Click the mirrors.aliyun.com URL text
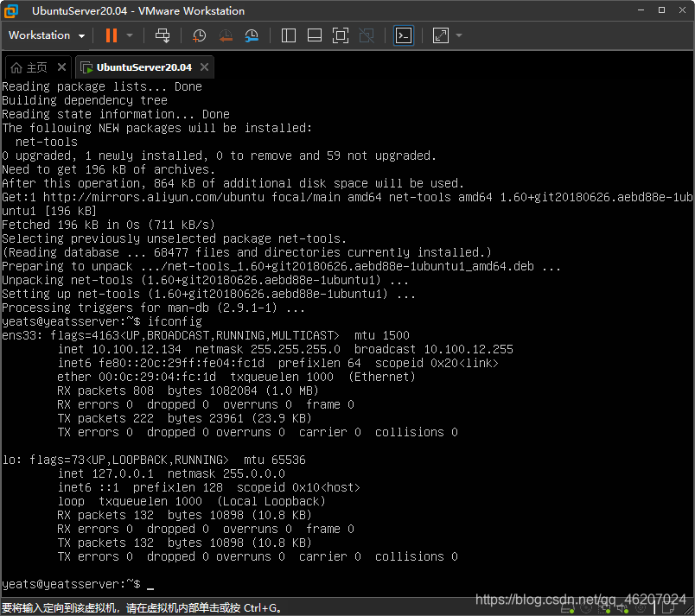Viewport: 695px width, 616px height. click(153, 198)
